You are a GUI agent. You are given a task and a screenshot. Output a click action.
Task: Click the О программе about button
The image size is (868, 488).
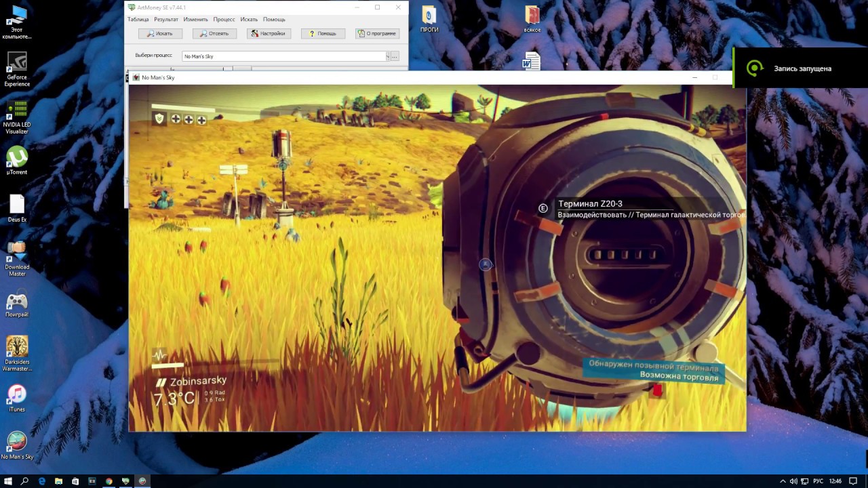pos(378,33)
